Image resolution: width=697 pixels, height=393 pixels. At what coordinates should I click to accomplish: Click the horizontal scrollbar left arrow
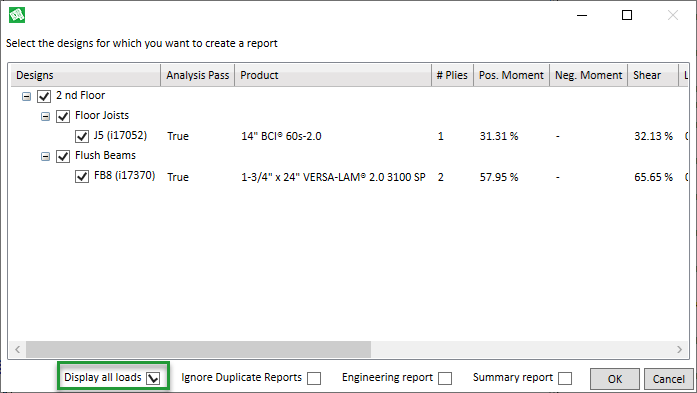[x=17, y=349]
